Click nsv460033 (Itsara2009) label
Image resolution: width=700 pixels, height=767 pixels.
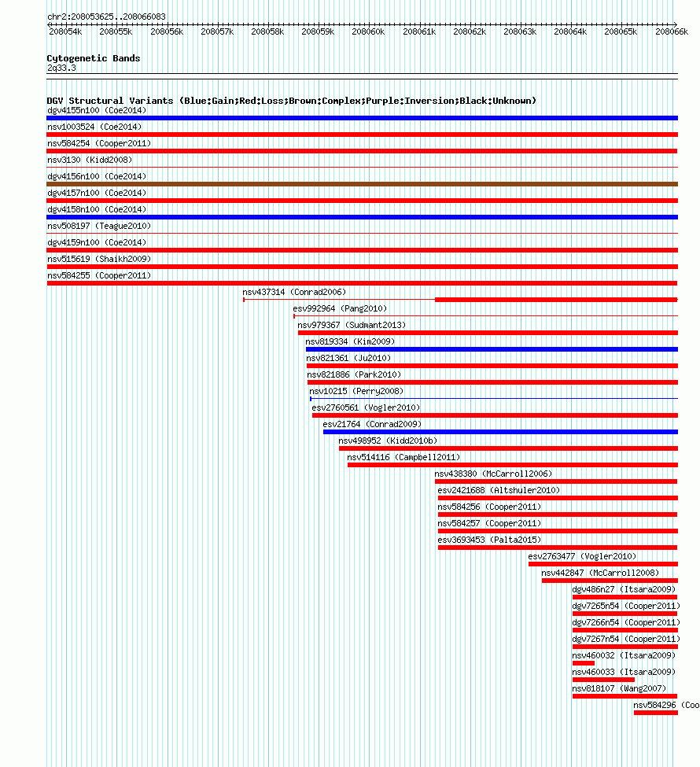624,673
